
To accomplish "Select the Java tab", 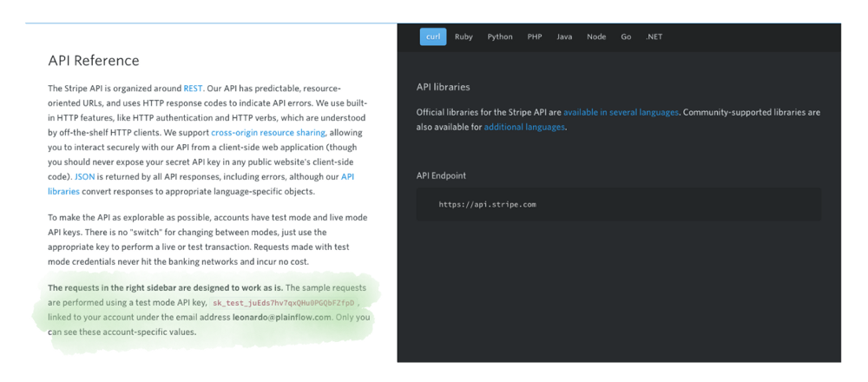I will click(x=565, y=37).
